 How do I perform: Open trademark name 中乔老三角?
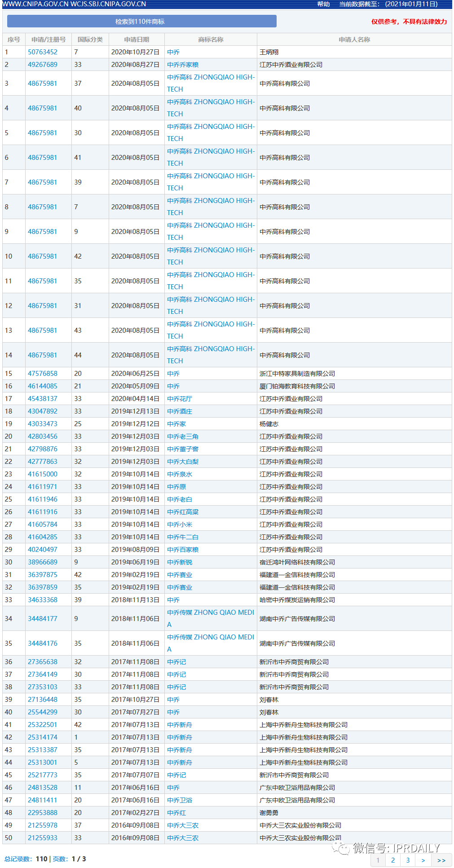click(x=183, y=436)
